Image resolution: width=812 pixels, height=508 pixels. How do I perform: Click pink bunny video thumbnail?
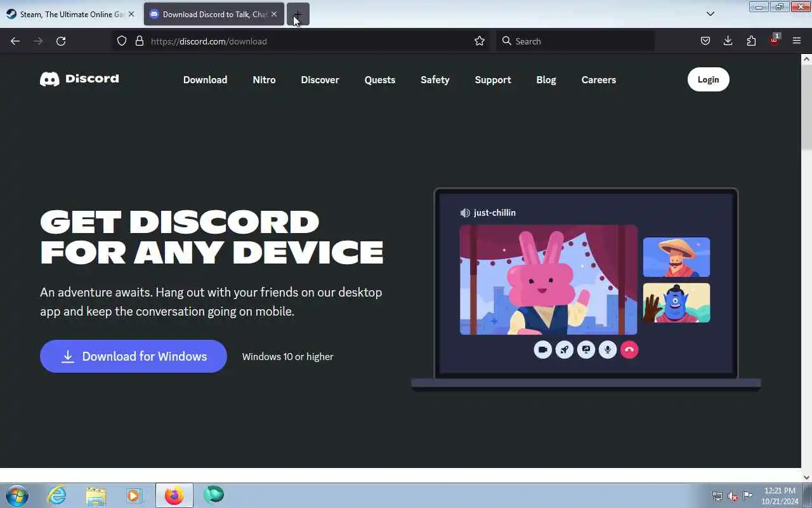click(x=549, y=279)
